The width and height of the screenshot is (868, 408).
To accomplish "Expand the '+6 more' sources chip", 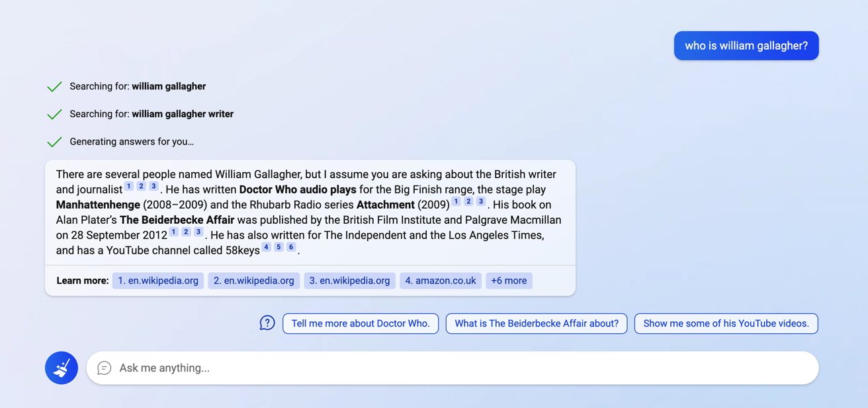I will tap(509, 281).
